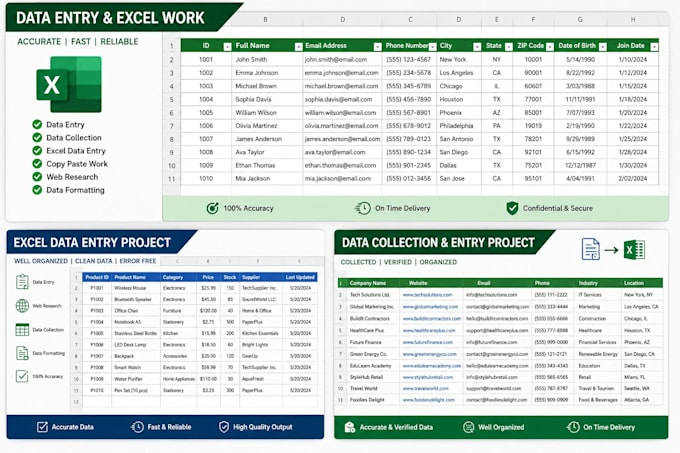Open the ZIP Code filter dropdown
Image resolution: width=680 pixels, height=453 pixels.
pos(550,47)
